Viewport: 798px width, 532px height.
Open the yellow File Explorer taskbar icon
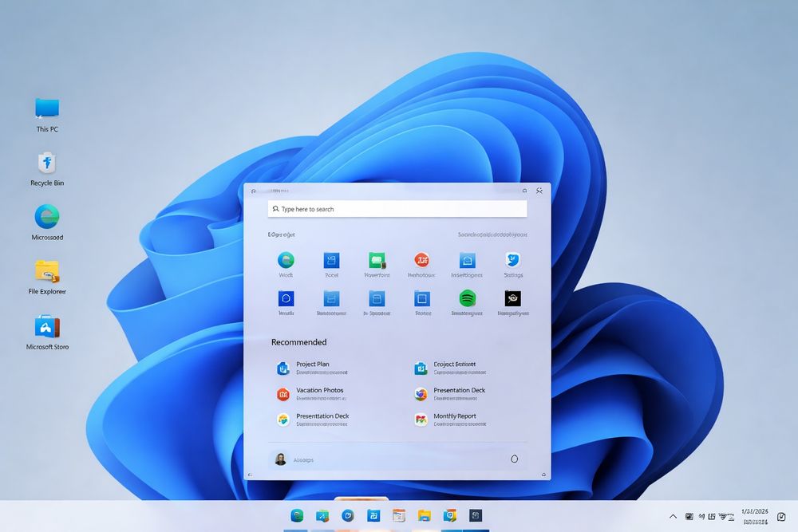tap(425, 516)
